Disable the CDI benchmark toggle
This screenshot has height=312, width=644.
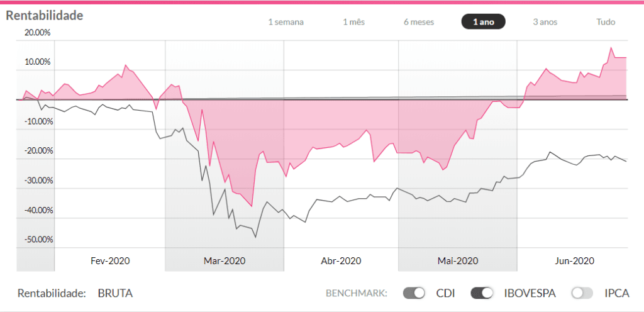(x=414, y=293)
